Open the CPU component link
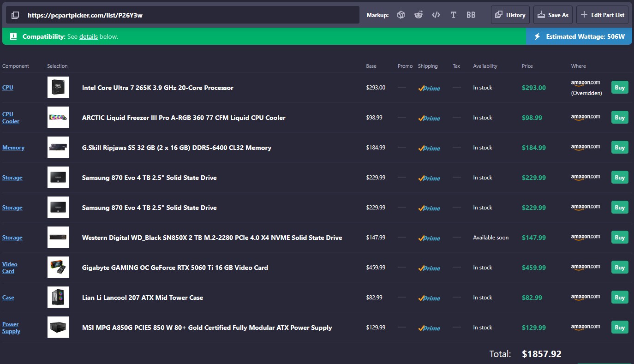634x364 pixels. (8, 88)
